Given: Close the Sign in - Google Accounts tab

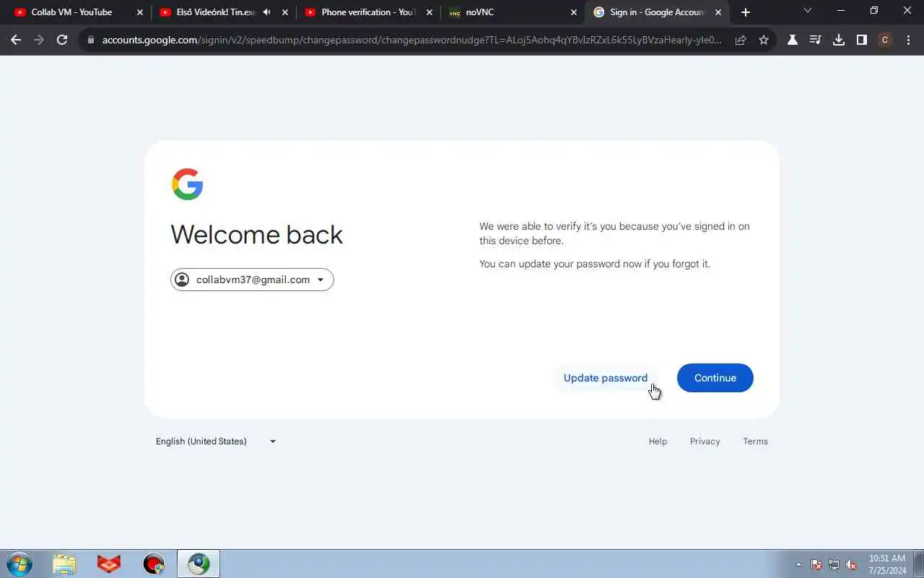Looking at the screenshot, I should [718, 12].
